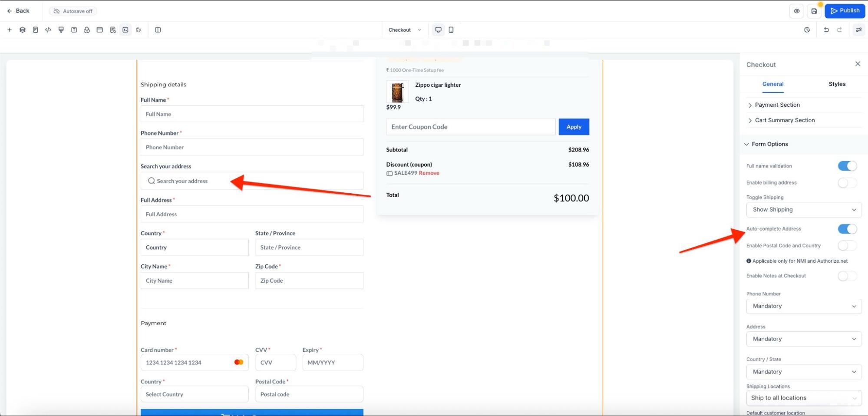The height and width of the screenshot is (416, 868).
Task: Click the Publish button
Action: (x=845, y=11)
